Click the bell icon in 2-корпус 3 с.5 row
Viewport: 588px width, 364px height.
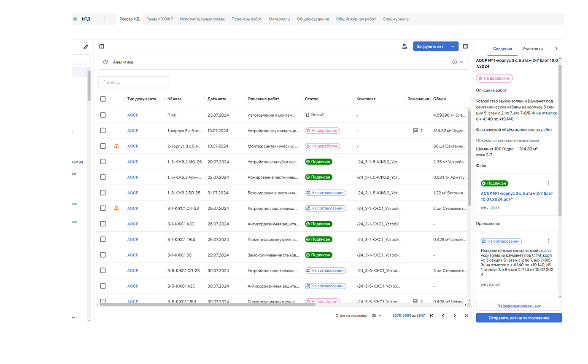click(116, 146)
